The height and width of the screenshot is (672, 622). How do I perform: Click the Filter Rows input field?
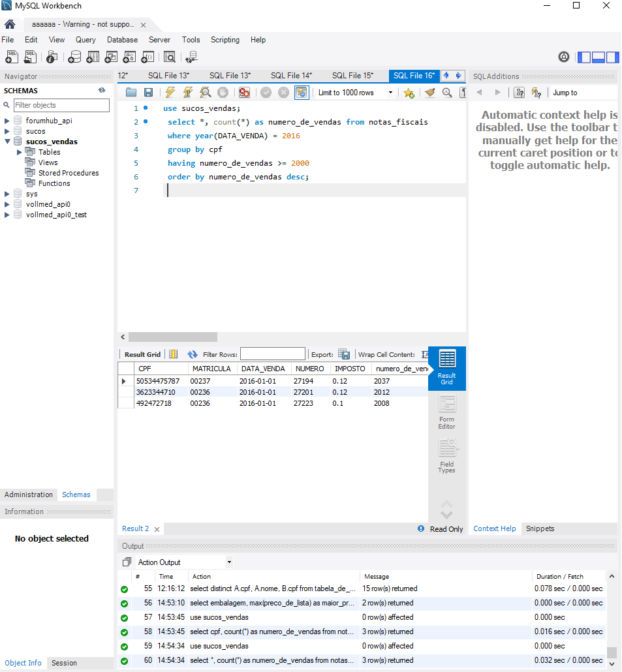(x=273, y=354)
